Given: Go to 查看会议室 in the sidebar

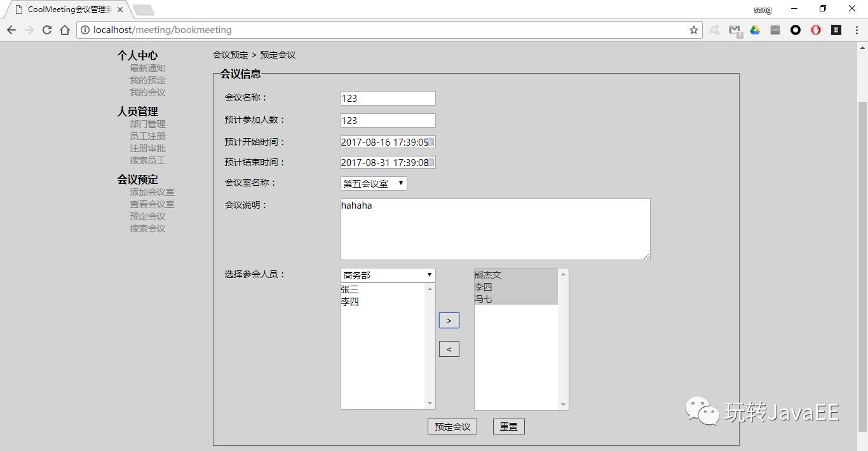Looking at the screenshot, I should point(152,204).
